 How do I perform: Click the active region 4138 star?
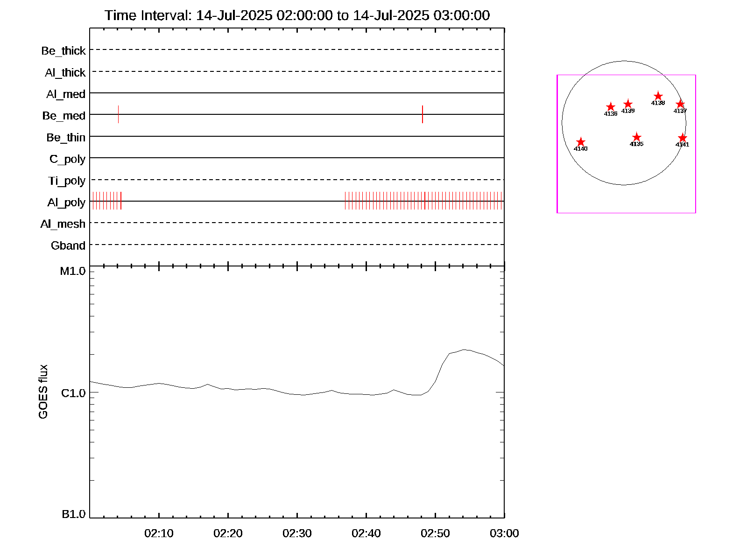(x=658, y=96)
